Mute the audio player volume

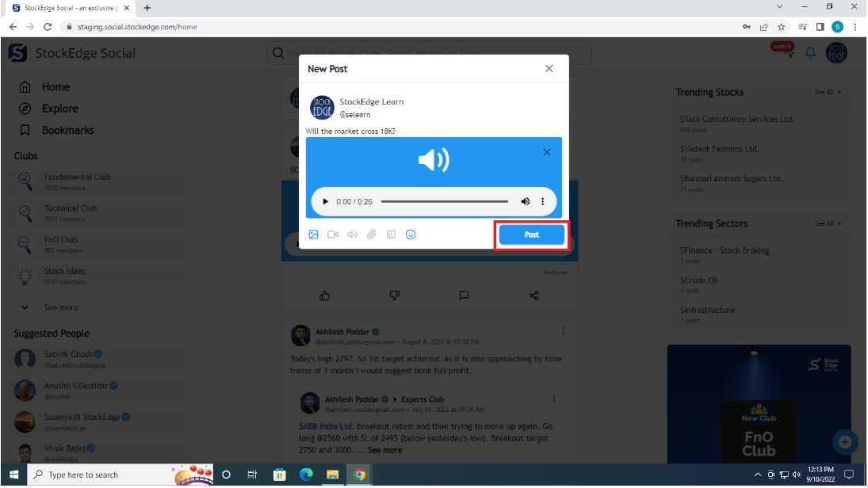point(525,202)
